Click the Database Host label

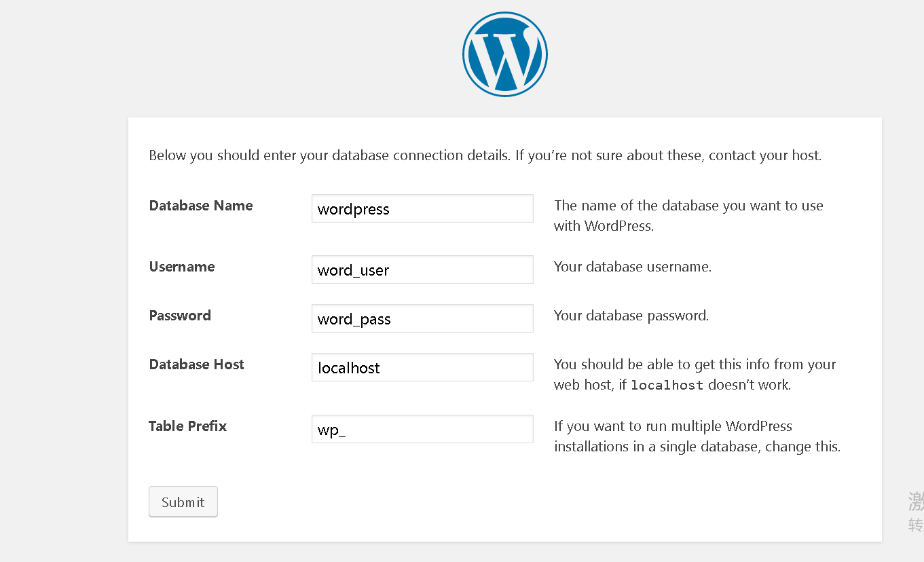coord(196,364)
